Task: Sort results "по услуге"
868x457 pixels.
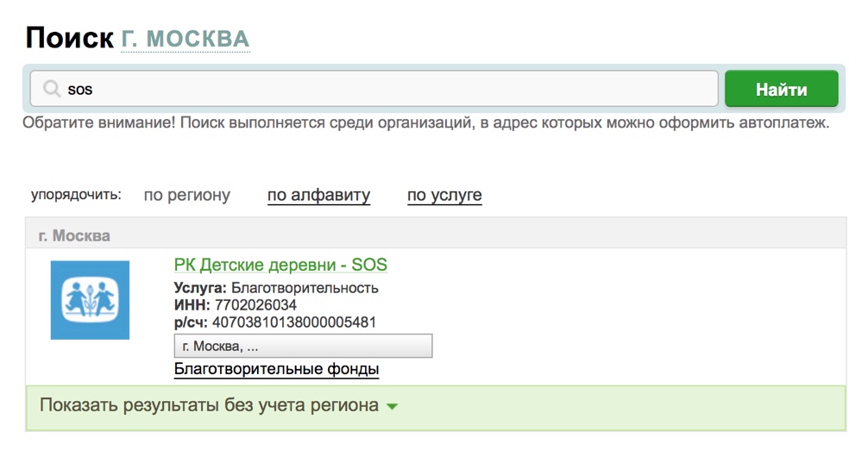Action: pos(444,195)
